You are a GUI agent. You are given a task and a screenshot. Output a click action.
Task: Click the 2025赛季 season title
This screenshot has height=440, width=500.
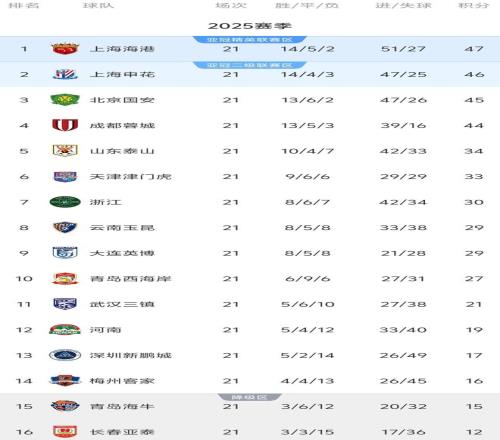[x=250, y=26]
